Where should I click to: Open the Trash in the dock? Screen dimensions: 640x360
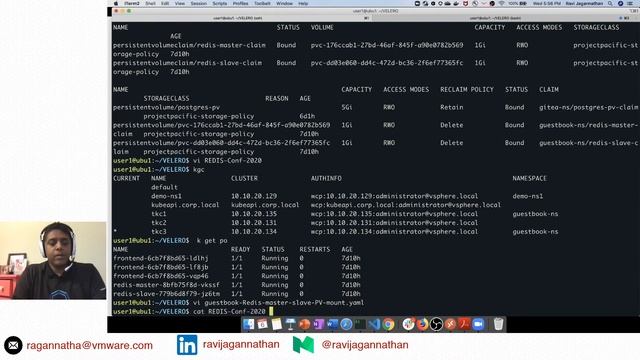tap(498, 324)
